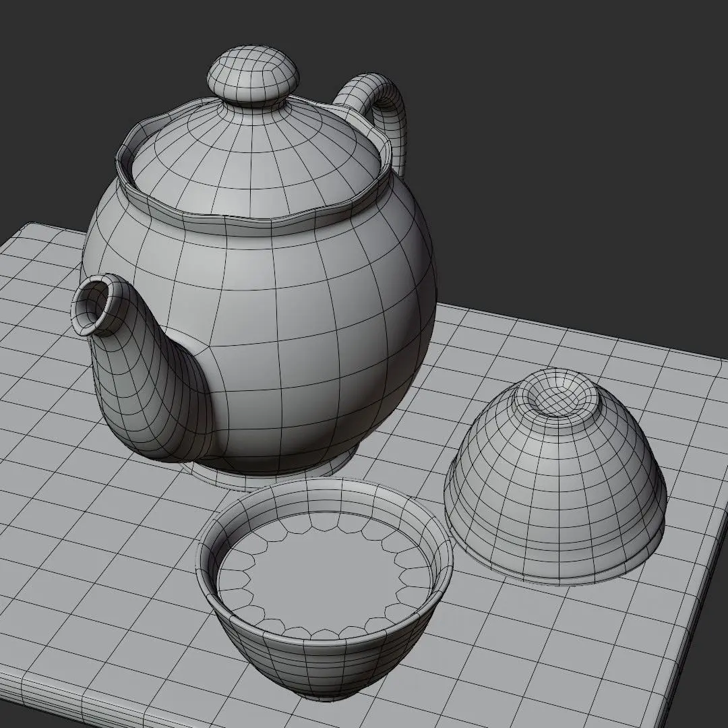Select the upside-down tea cup

point(555,477)
